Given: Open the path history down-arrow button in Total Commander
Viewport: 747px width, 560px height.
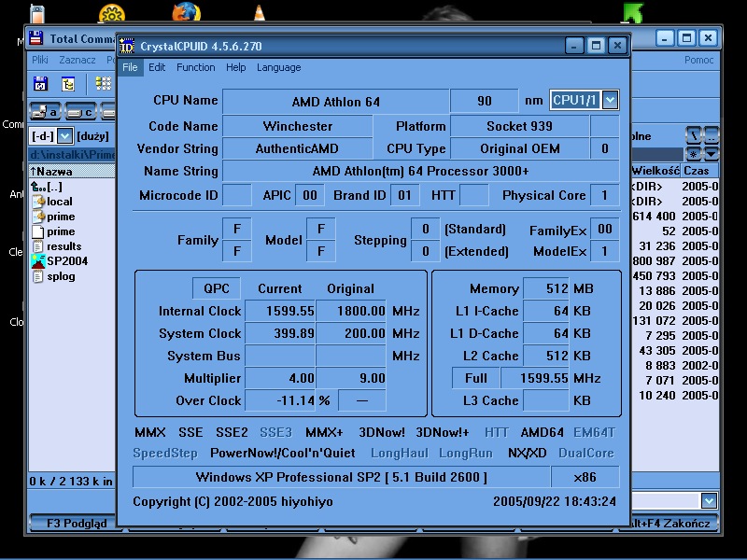Looking at the screenshot, I should [x=712, y=154].
